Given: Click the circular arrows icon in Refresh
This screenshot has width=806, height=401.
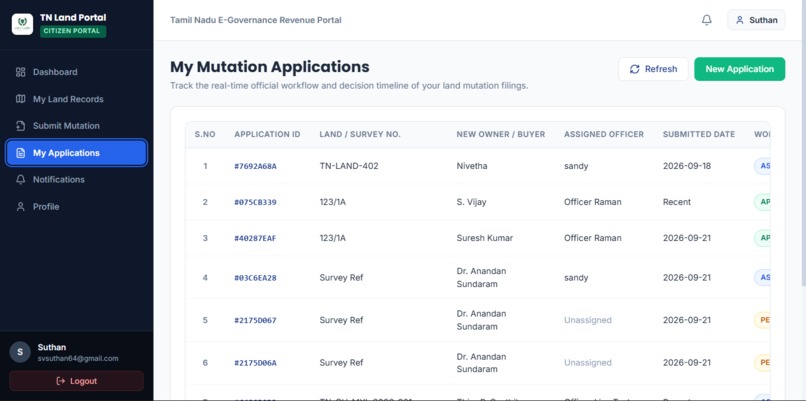Looking at the screenshot, I should click(x=635, y=69).
